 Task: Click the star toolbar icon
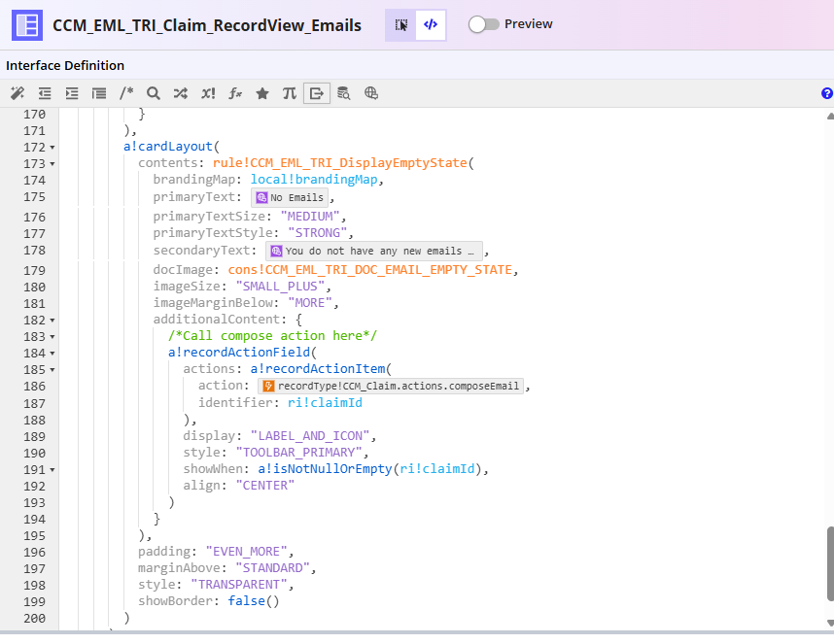point(262,93)
